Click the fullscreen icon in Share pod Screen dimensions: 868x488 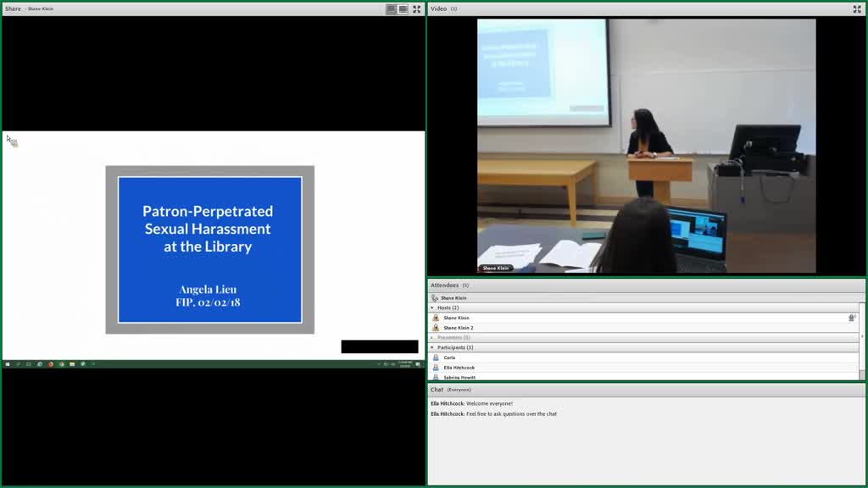pos(417,8)
